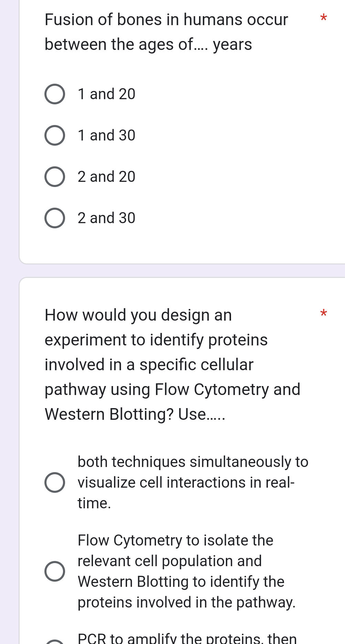This screenshot has width=345, height=644.
Task: Pick the "2 and 20" radio button
Action: 55,177
